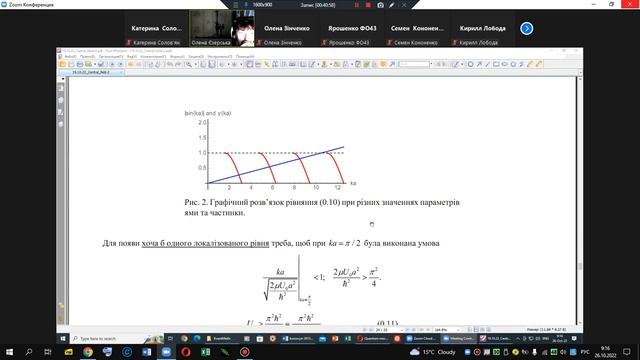Click the 15°C Cloudy weather widget
This screenshot has width=640, height=360.
(x=433, y=352)
